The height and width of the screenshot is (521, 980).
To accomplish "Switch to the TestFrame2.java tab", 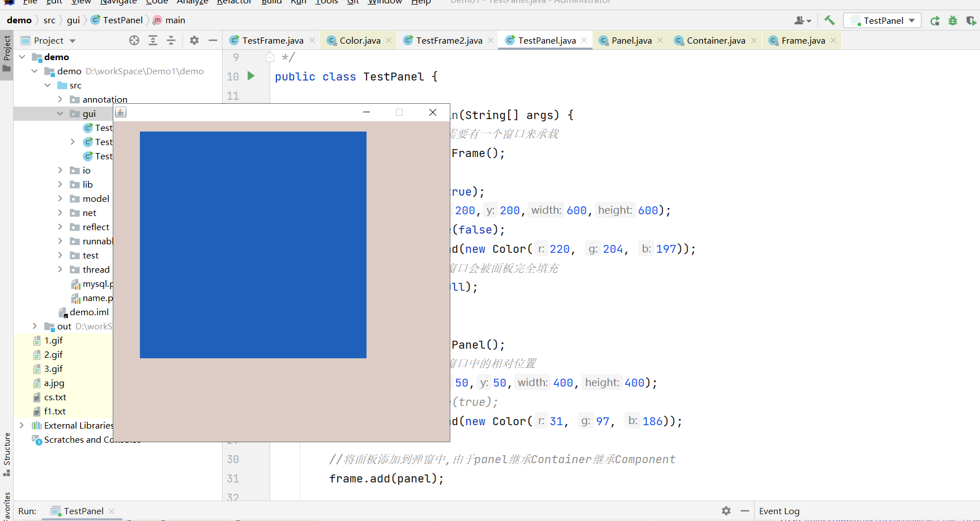I will (x=449, y=41).
